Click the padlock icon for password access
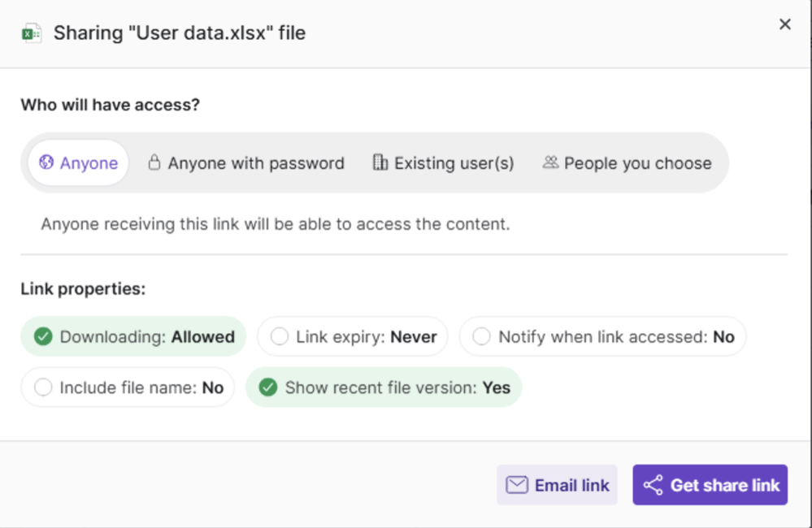Image resolution: width=812 pixels, height=528 pixels. (154, 162)
